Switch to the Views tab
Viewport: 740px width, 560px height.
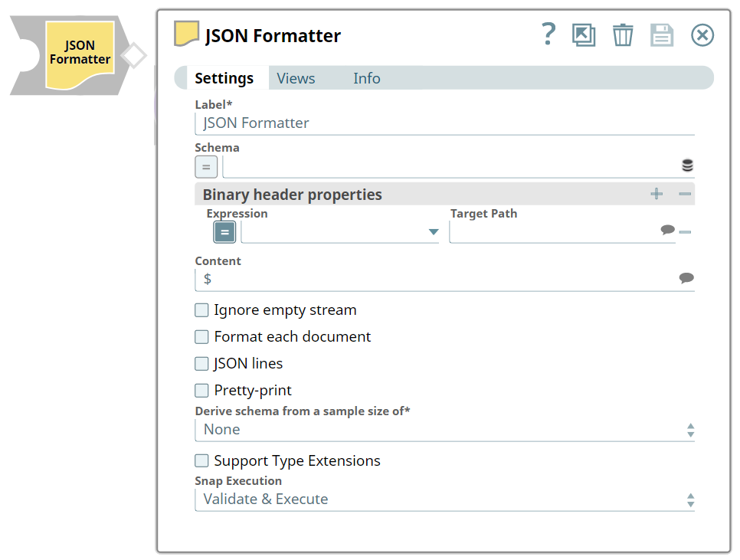(296, 77)
